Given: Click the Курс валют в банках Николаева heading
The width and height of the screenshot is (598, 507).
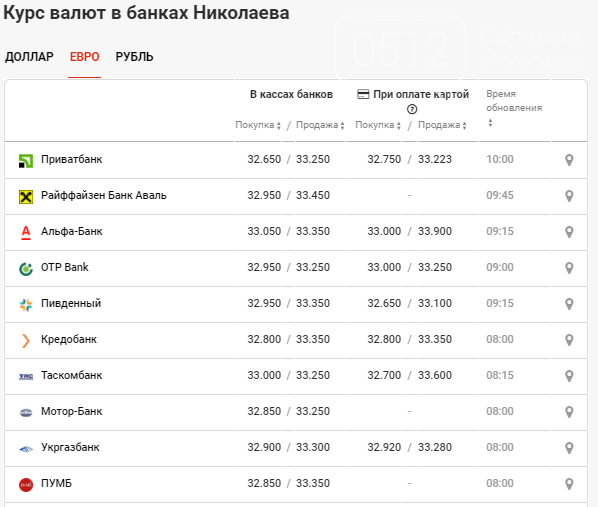Looking at the screenshot, I should [x=146, y=13].
